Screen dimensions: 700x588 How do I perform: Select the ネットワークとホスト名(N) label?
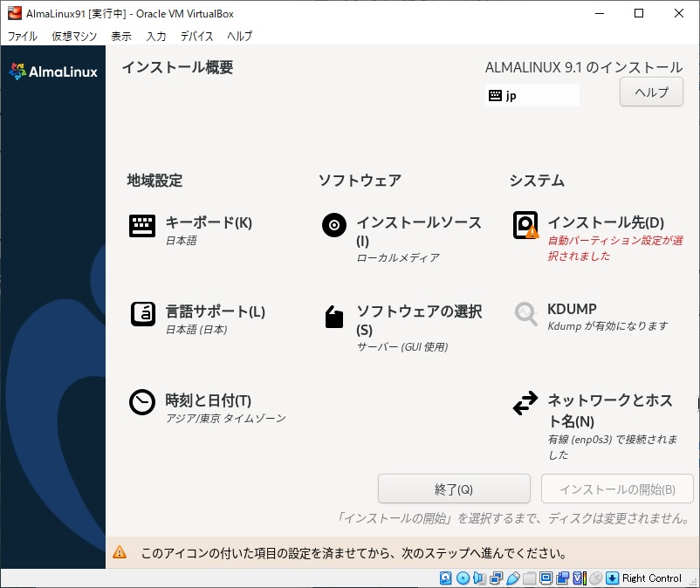click(x=610, y=410)
